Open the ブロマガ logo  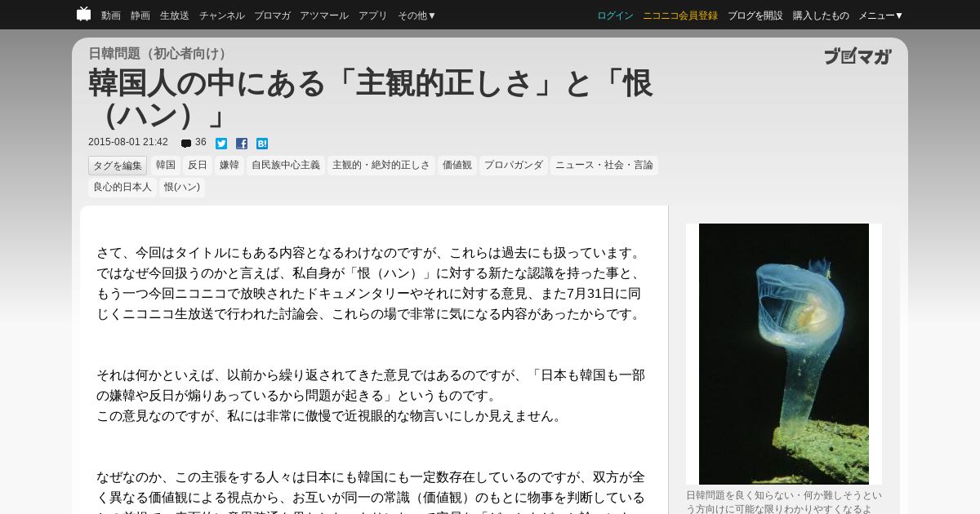[857, 56]
